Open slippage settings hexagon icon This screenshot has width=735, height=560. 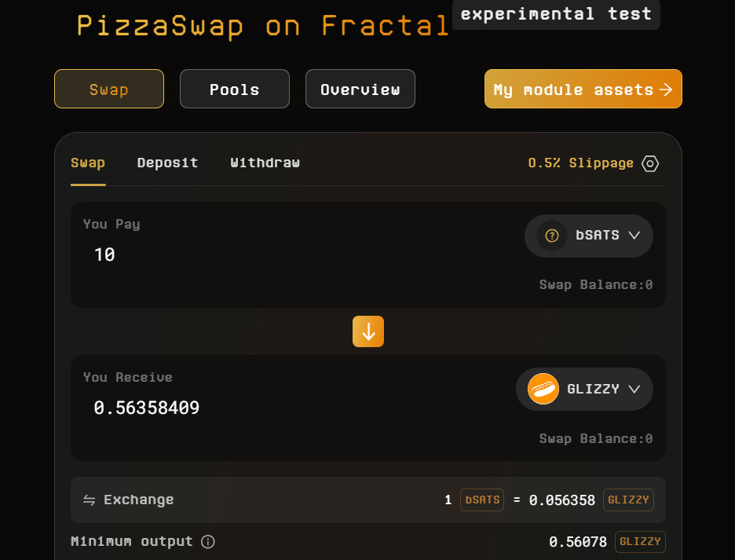point(649,163)
